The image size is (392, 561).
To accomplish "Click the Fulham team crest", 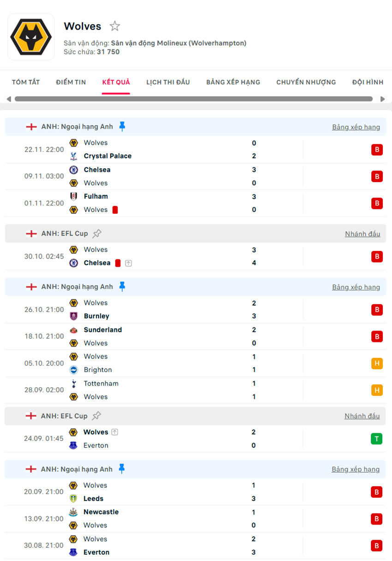I will (x=73, y=196).
